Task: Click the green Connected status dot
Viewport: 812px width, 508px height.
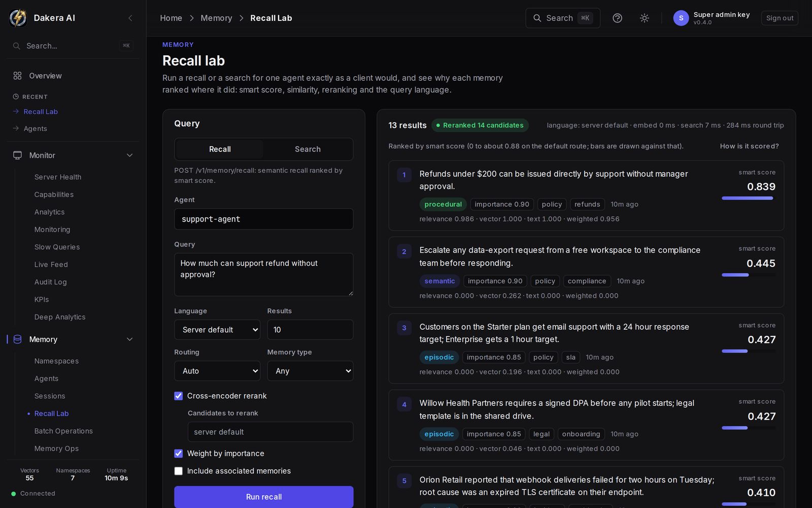Action: 14,493
